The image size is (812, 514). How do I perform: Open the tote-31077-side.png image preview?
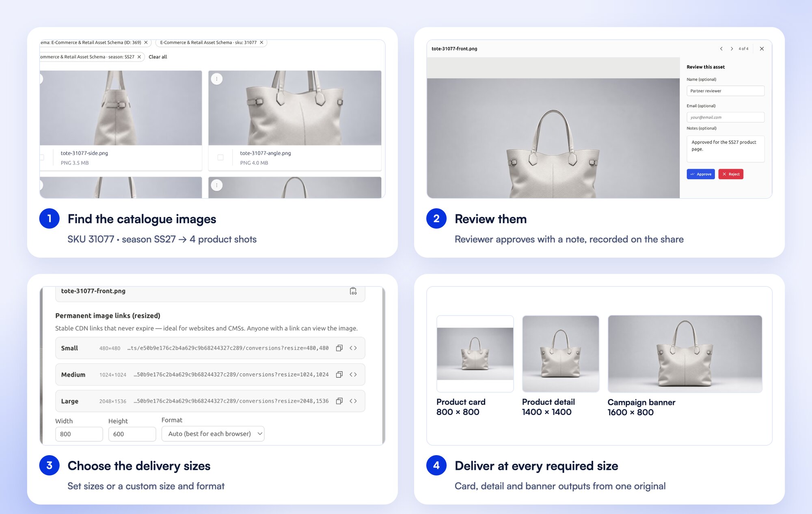[x=121, y=108]
